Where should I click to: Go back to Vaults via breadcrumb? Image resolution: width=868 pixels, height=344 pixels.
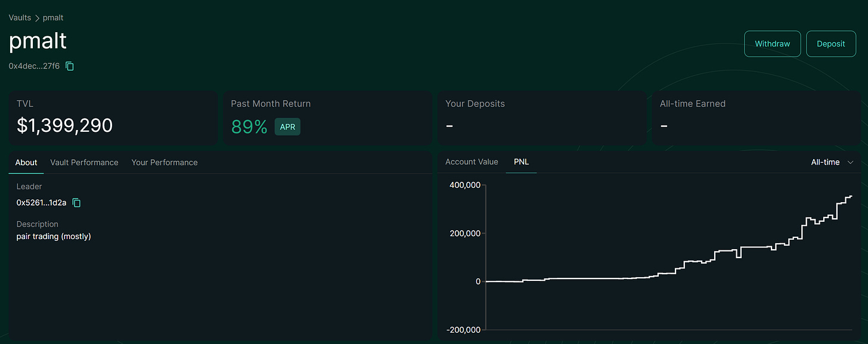[20, 18]
